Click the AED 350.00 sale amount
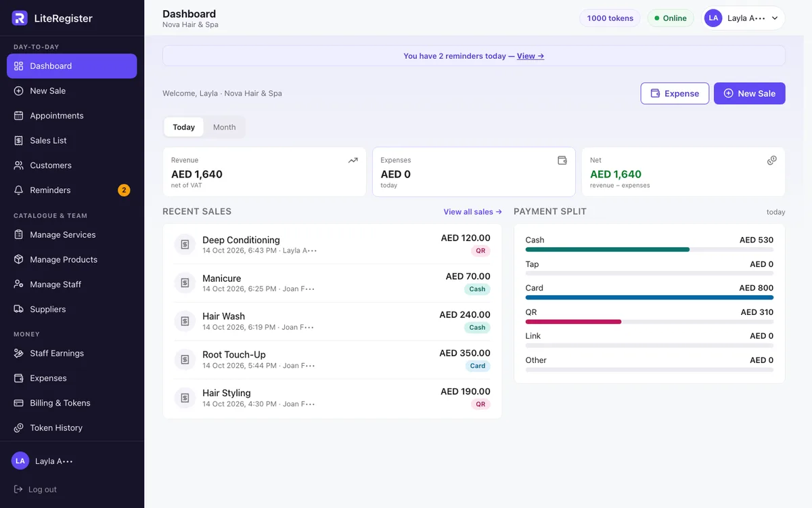 (465, 353)
